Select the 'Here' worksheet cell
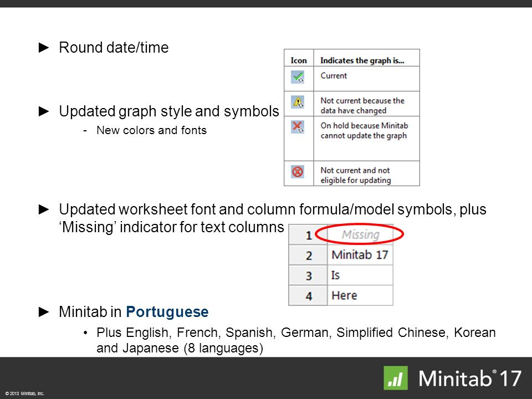 [x=360, y=295]
